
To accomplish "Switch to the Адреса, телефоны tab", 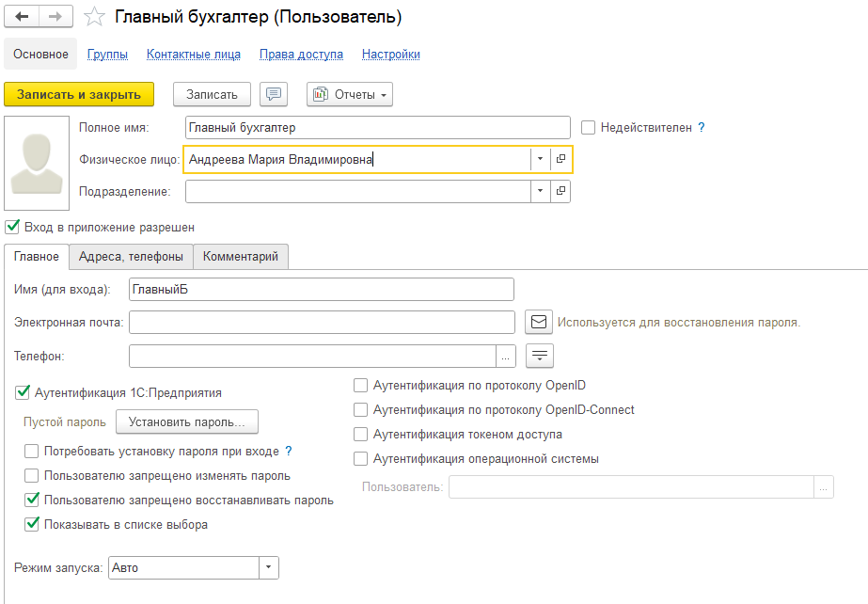I will tap(131, 256).
